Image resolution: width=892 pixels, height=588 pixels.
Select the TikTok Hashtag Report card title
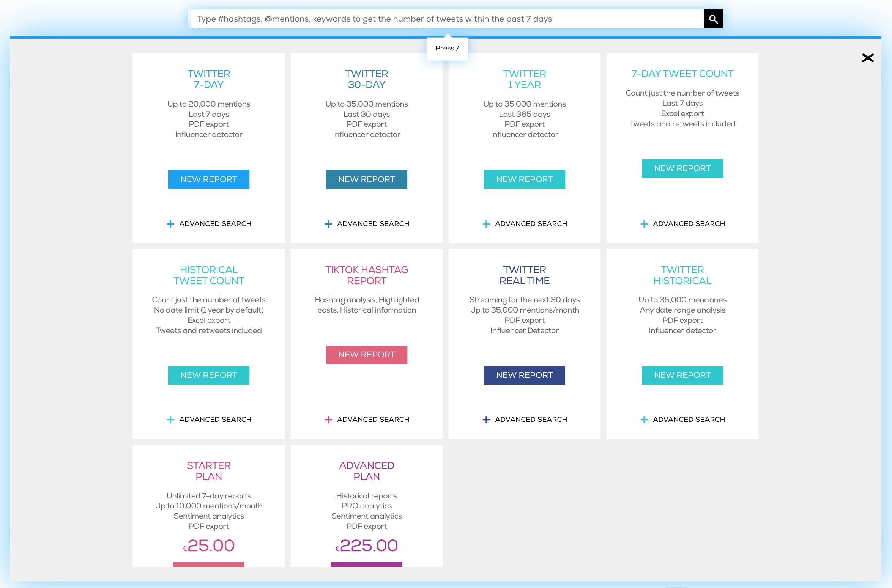(367, 275)
